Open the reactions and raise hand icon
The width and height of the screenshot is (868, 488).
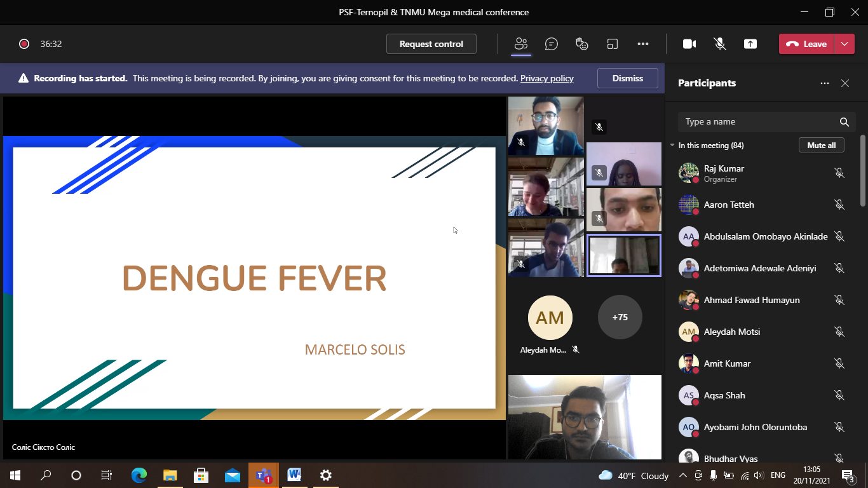click(x=581, y=44)
